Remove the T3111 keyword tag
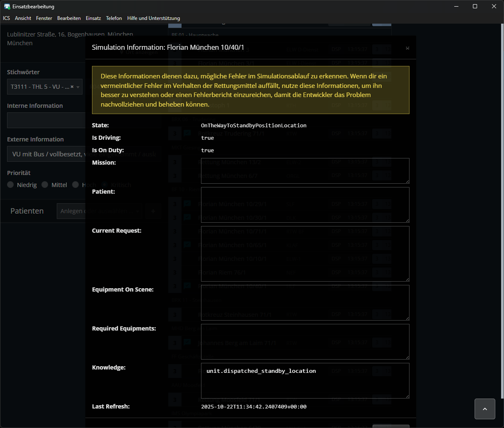 click(72, 87)
